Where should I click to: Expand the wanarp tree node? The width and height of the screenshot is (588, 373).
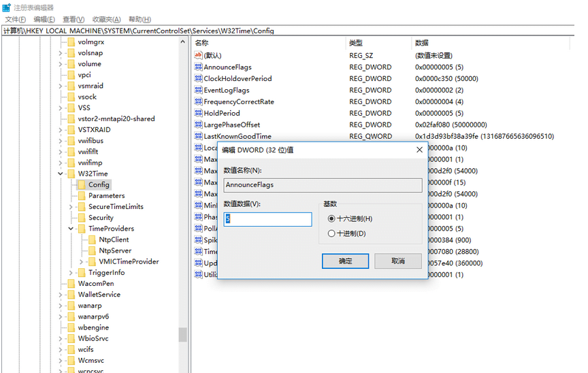tap(61, 306)
